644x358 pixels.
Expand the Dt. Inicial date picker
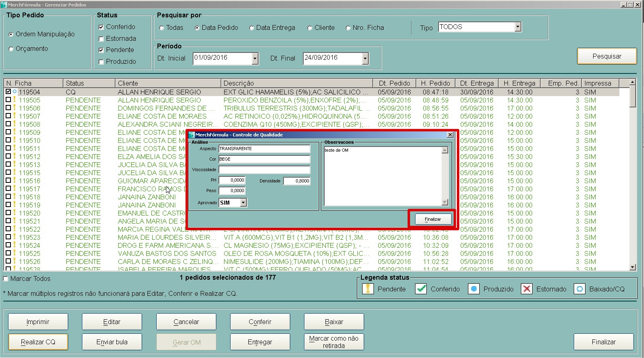[255, 59]
